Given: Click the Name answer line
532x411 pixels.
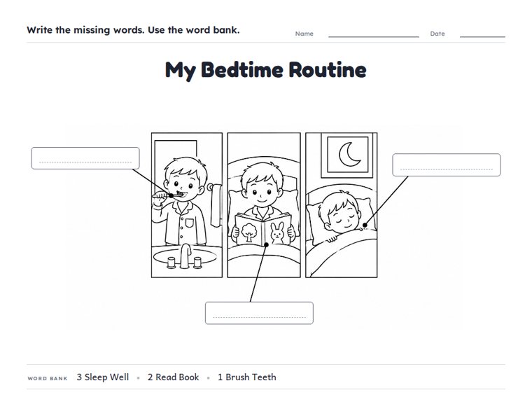Looking at the screenshot, I should coord(374,36).
